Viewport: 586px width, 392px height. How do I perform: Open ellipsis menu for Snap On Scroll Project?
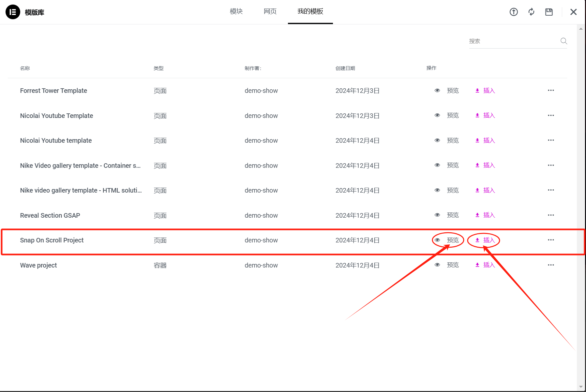(x=551, y=240)
